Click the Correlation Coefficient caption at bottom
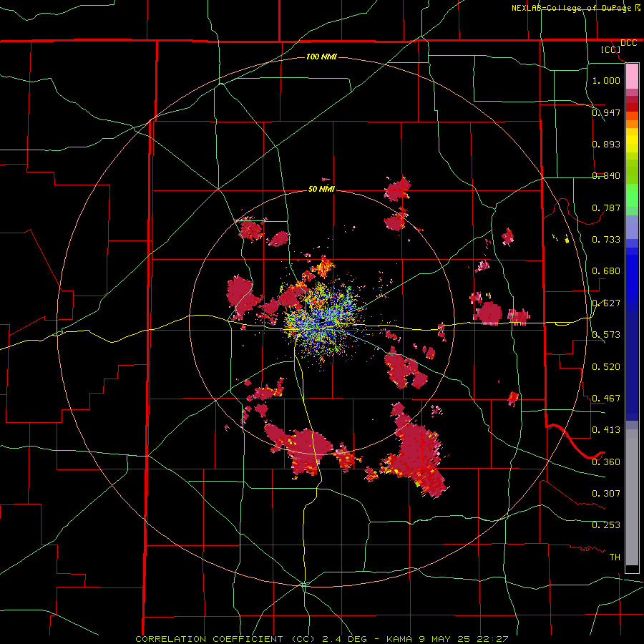 tap(321, 639)
